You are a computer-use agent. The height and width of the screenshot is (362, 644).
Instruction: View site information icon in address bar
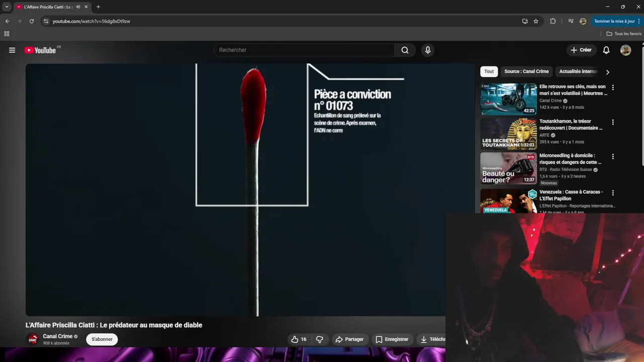tap(46, 21)
